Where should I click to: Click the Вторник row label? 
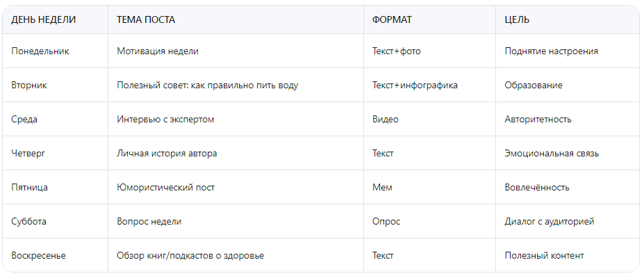click(x=29, y=85)
